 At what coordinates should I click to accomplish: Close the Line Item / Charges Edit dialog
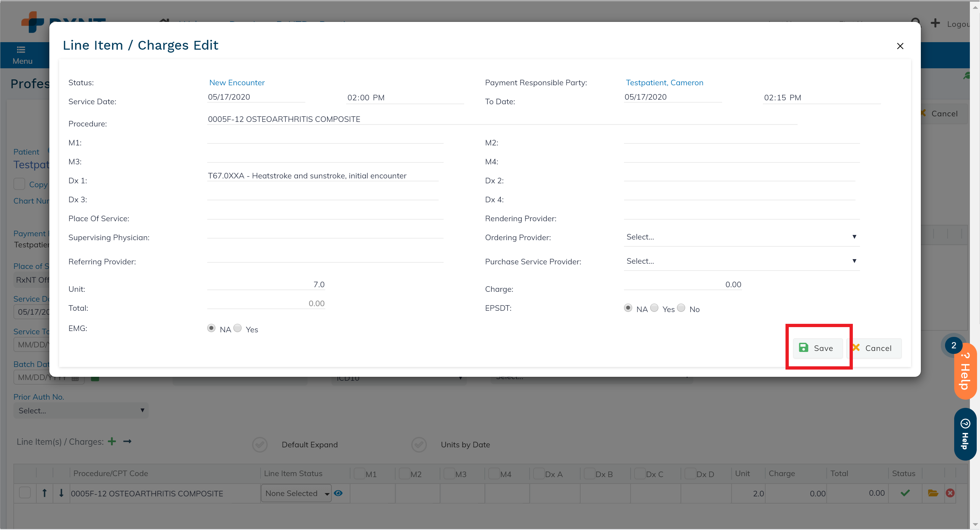coord(900,46)
